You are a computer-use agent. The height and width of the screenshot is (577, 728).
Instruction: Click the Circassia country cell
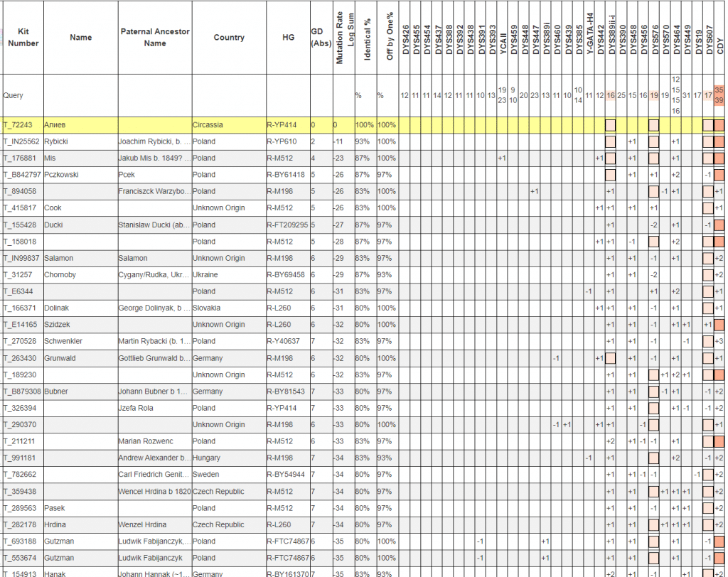208,125
